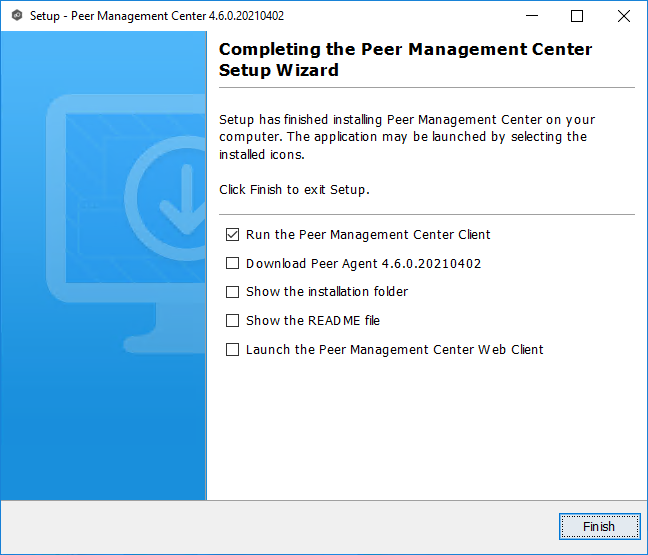Enable the Download Peer Agent 4.6.0.20210402 checkbox
Screen dimensions: 648x555
point(233,264)
